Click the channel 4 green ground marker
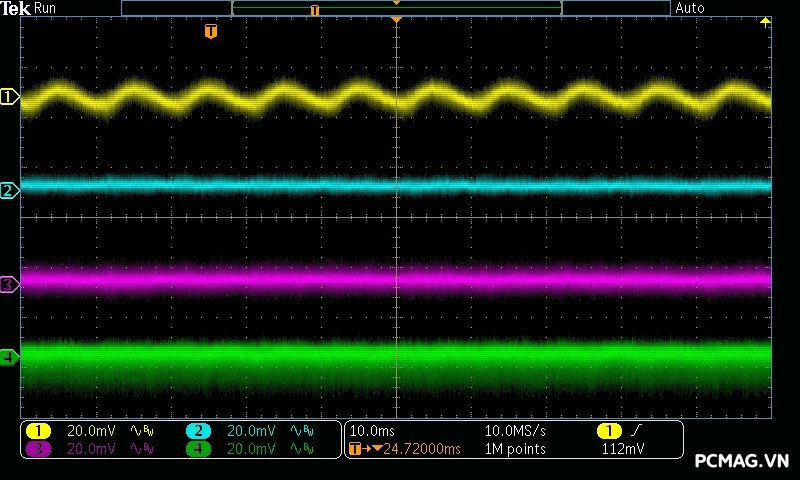The width and height of the screenshot is (800, 480). pos(9,357)
